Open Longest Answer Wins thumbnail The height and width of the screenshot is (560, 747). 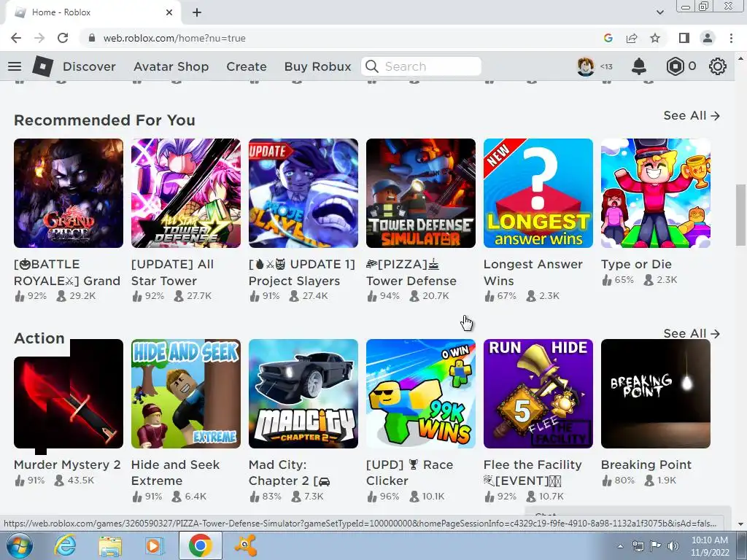(538, 193)
